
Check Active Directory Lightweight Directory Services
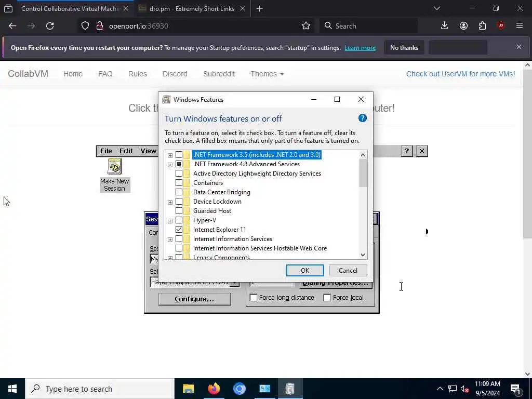(179, 174)
